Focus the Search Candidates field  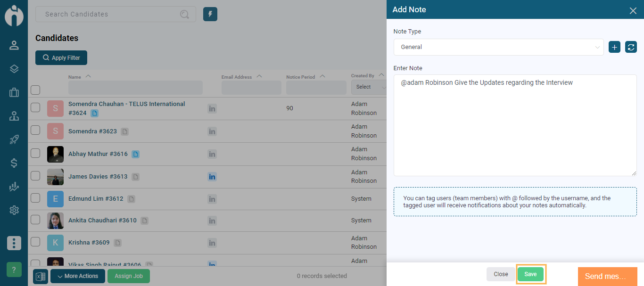(x=116, y=14)
